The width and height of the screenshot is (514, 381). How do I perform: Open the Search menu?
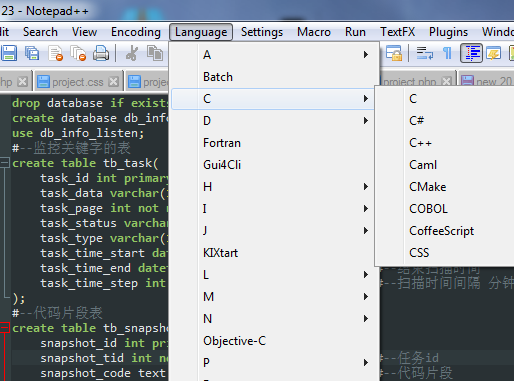point(40,32)
